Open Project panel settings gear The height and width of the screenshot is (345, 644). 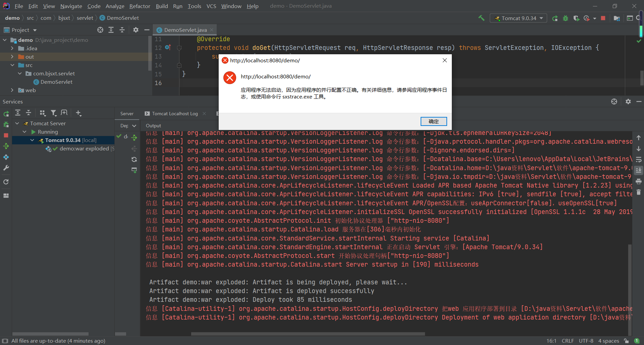(x=136, y=30)
